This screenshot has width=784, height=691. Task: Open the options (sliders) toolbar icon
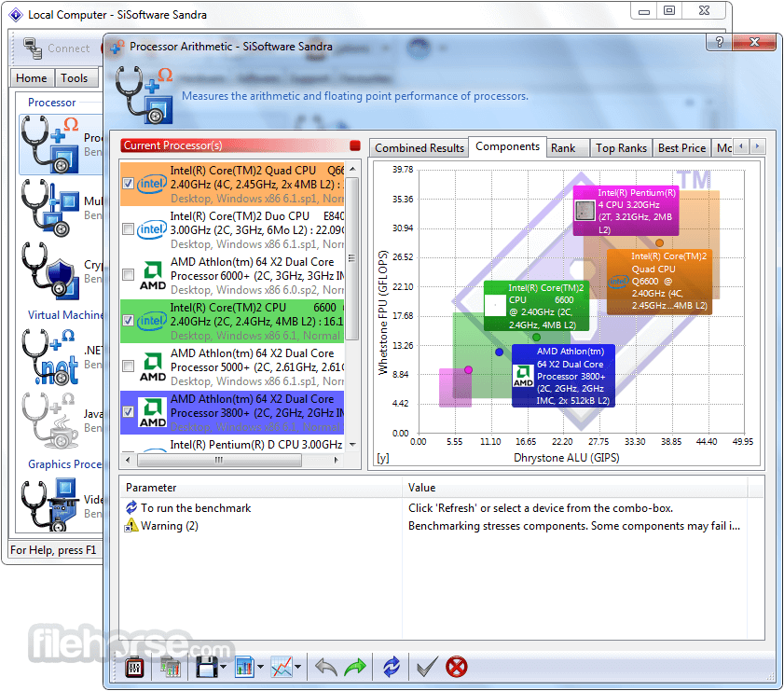134,667
